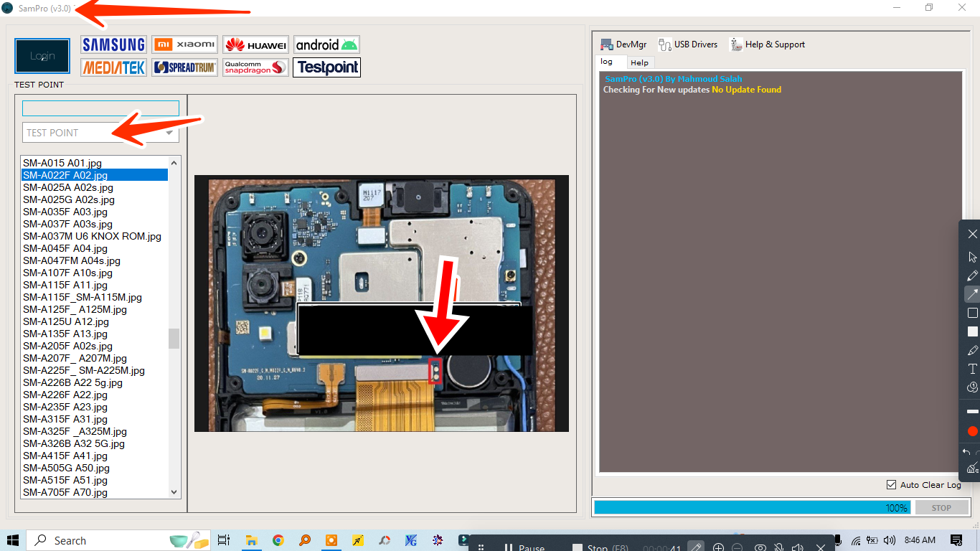Select the Android brand logo

pyautogui.click(x=326, y=44)
